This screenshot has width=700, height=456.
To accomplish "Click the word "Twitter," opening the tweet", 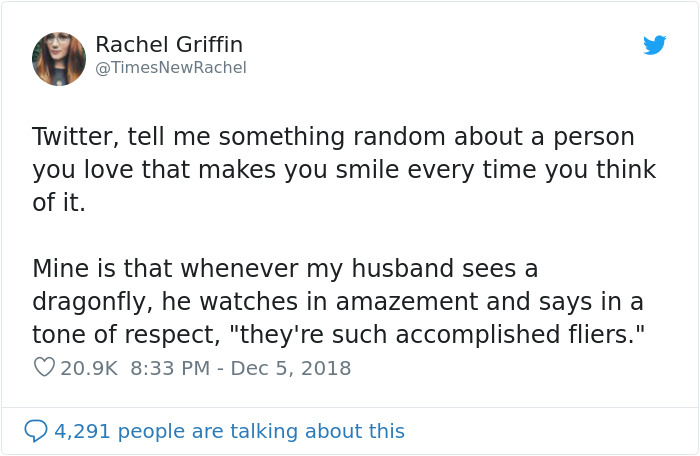I will pos(74,136).
